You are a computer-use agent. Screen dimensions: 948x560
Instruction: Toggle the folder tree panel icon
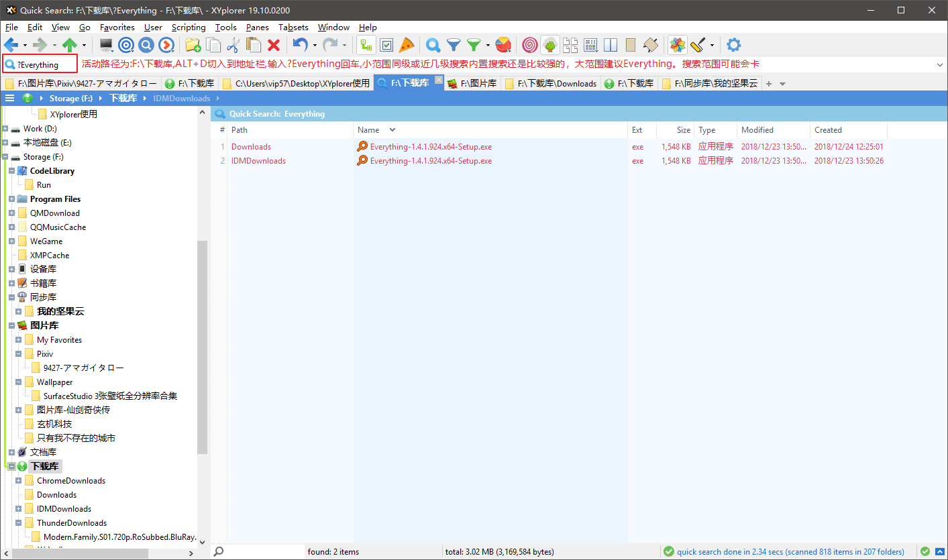pyautogui.click(x=550, y=45)
